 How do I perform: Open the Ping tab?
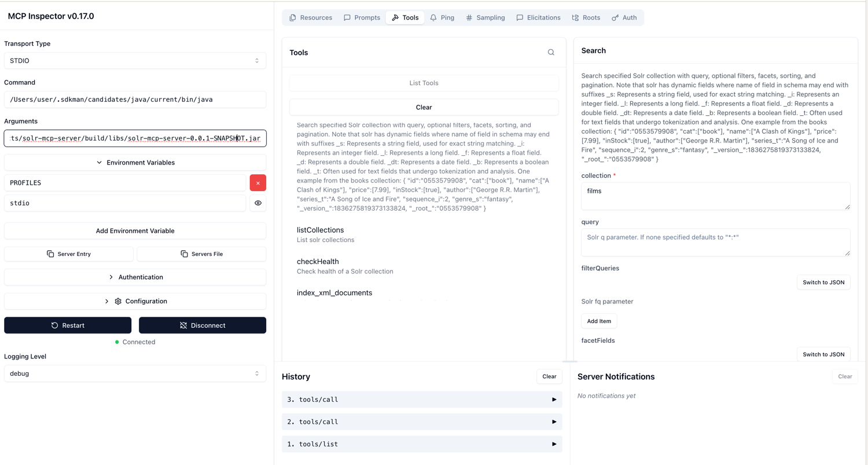(442, 18)
